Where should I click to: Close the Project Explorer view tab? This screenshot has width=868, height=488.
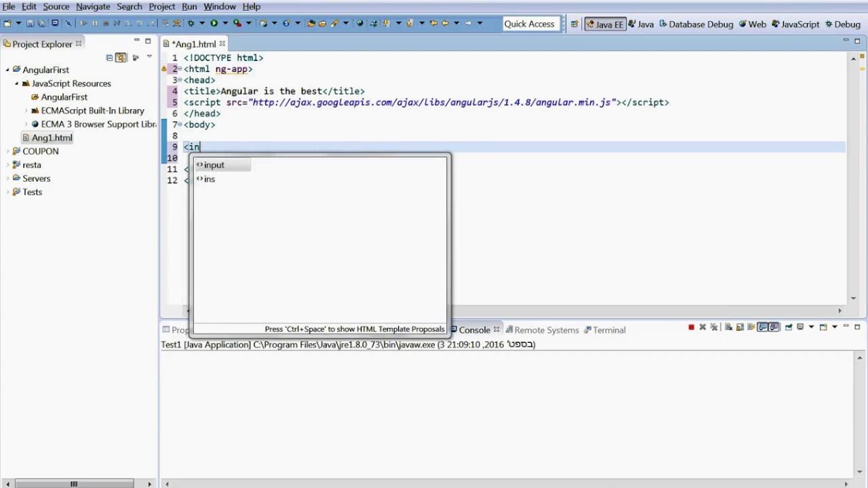point(79,43)
